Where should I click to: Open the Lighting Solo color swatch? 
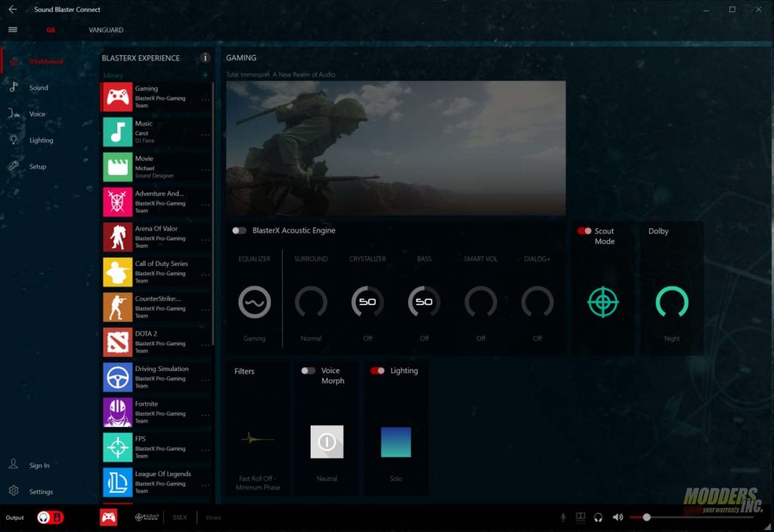[x=396, y=442]
